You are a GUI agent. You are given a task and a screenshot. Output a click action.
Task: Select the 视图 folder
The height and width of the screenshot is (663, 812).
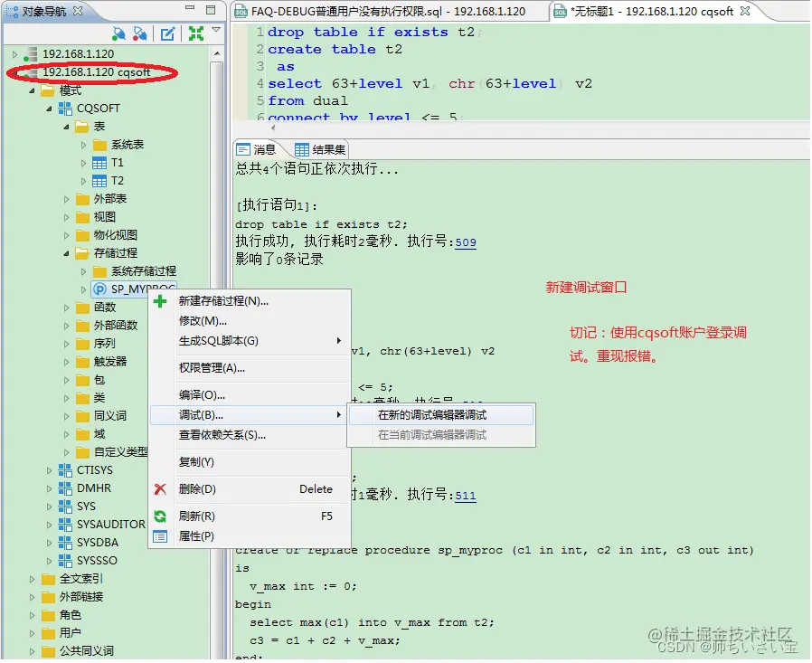105,217
